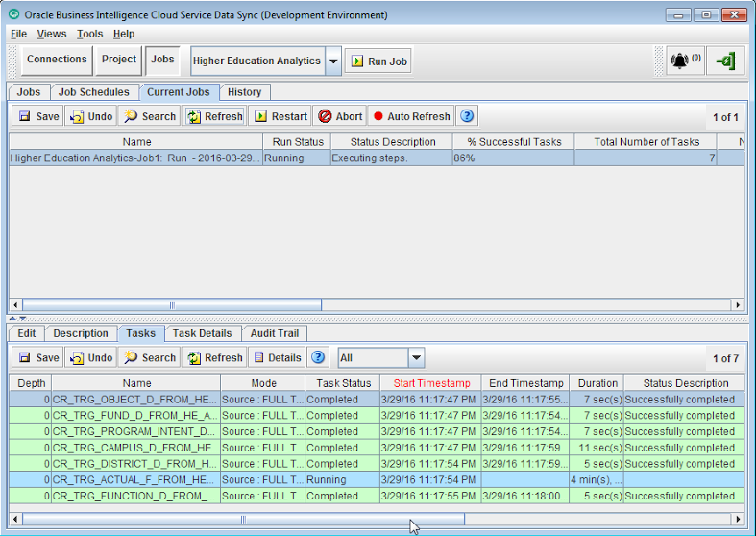Click tasks pane scroll right arrow
756x536 pixels.
tap(738, 519)
